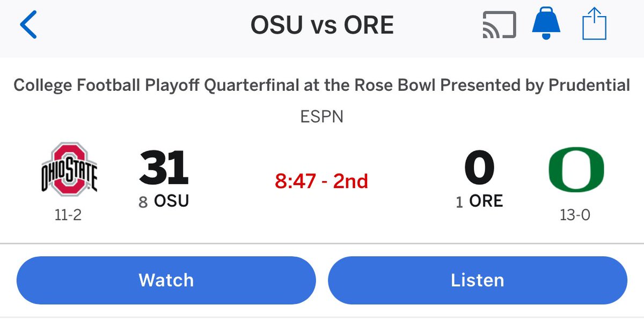
Task: Tap the Ohio State score of 31
Action: (164, 167)
